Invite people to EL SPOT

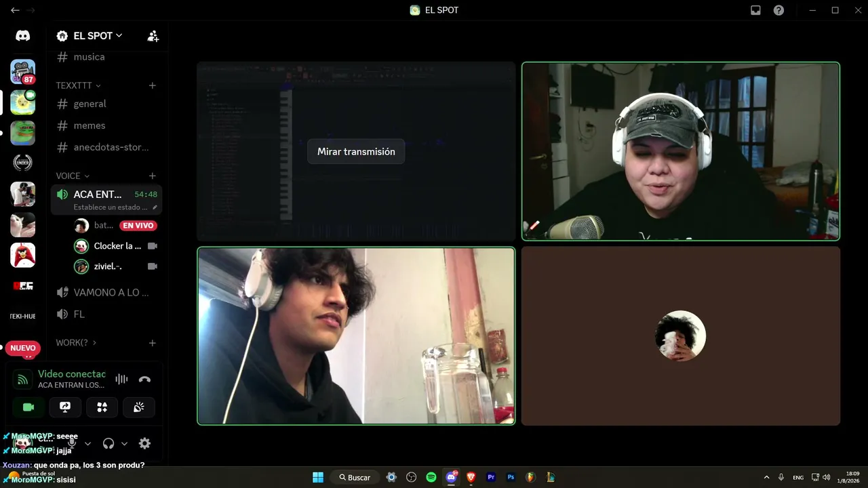153,36
